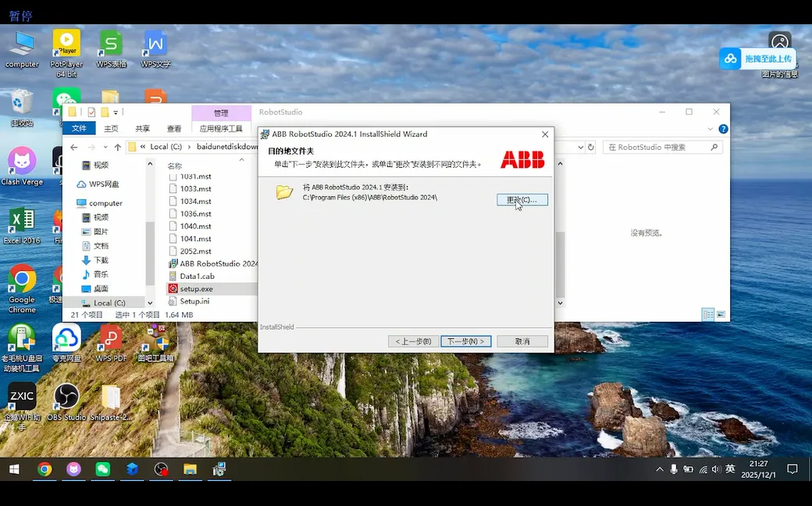Click the RobotStudio search box
Screen dimensions: 812x506
click(x=662, y=146)
